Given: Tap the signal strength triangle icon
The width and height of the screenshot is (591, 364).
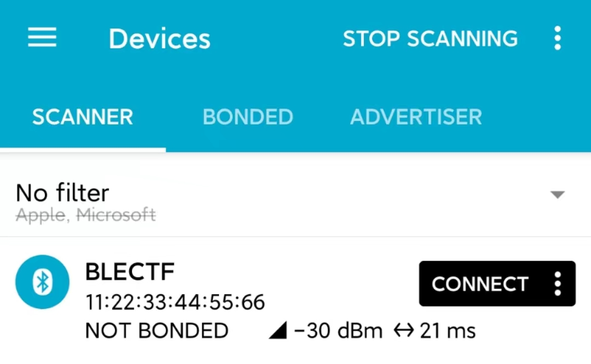Looking at the screenshot, I should click(x=278, y=330).
